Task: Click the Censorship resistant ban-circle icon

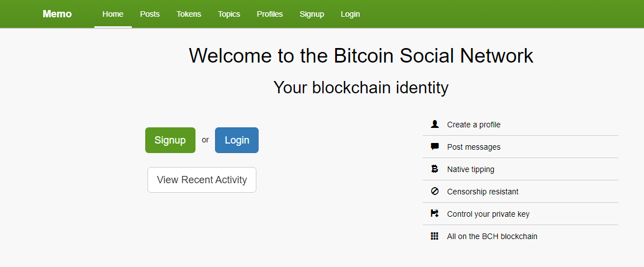Action: coord(435,191)
